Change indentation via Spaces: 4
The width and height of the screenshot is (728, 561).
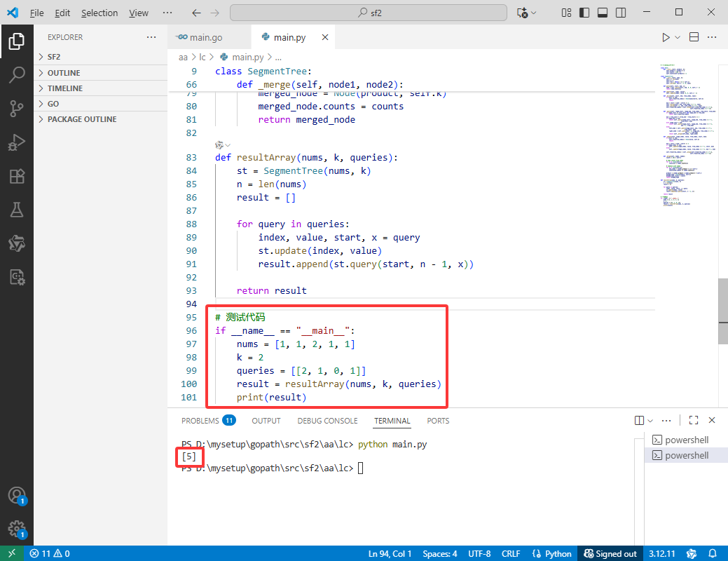point(440,553)
